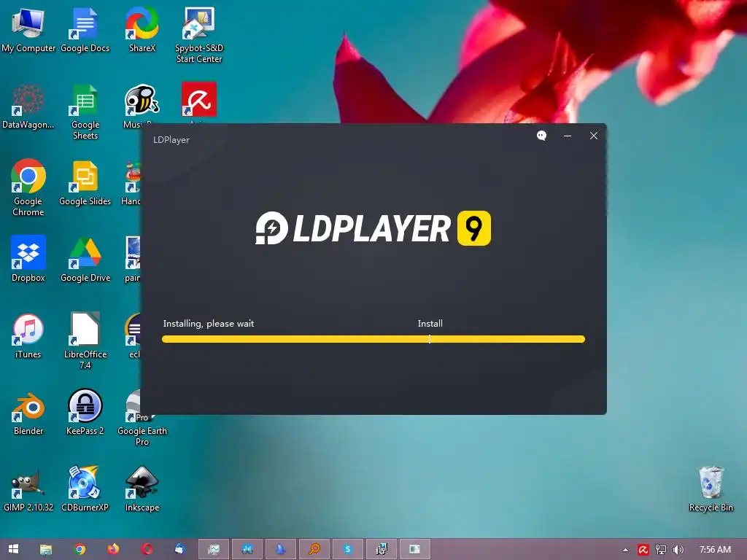
Task: Minimize the LDPlayer installer window
Action: coord(568,136)
